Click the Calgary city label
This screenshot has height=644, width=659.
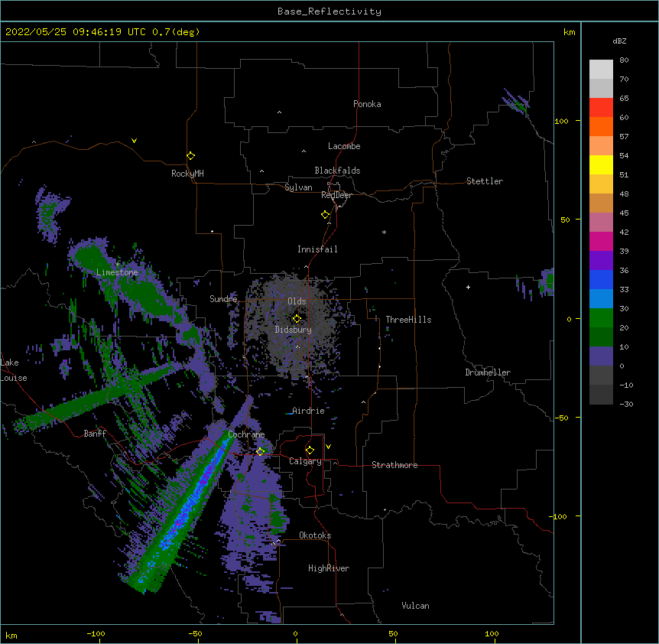[305, 461]
